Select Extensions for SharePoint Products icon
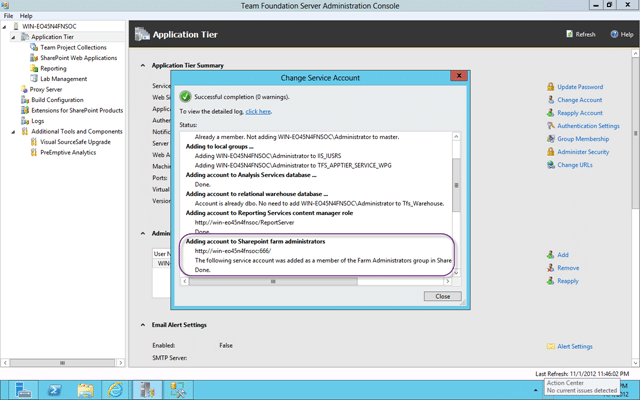The height and width of the screenshot is (400, 640). [x=25, y=110]
